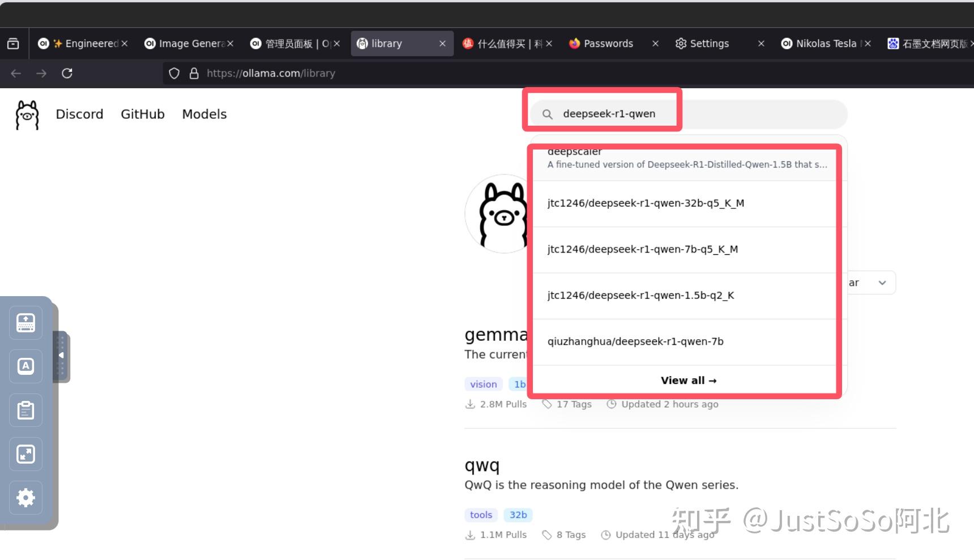Switch to the Settings browser tab
The width and height of the screenshot is (974, 560).
[708, 43]
